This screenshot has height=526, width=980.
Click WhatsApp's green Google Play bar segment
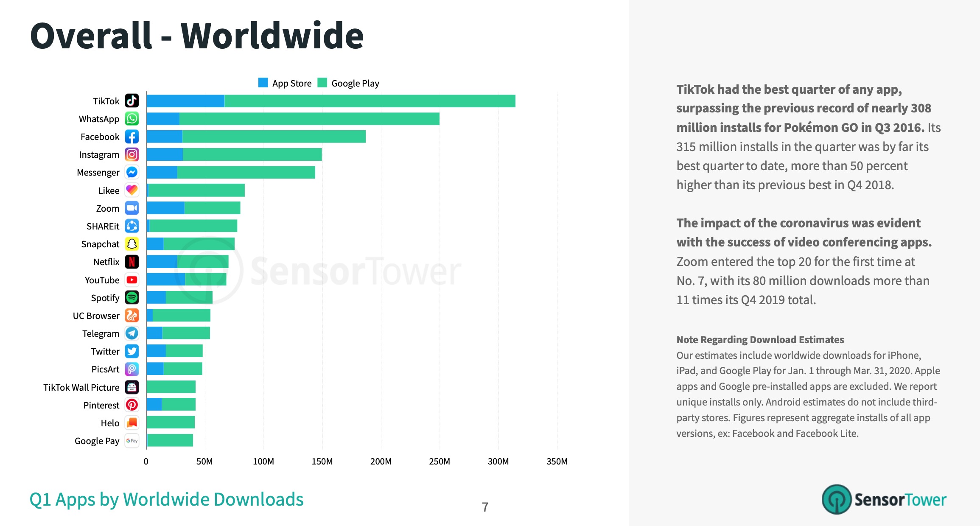(309, 119)
